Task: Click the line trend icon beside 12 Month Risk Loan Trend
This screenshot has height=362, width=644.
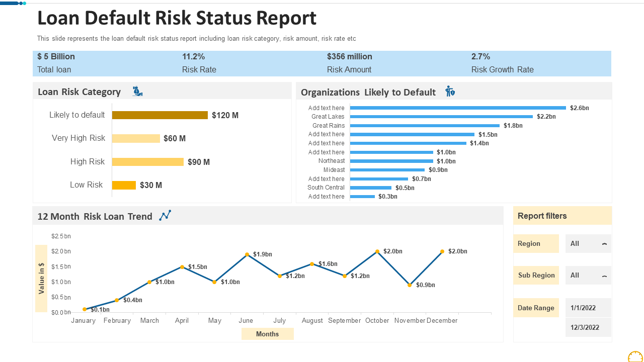Action: click(165, 216)
